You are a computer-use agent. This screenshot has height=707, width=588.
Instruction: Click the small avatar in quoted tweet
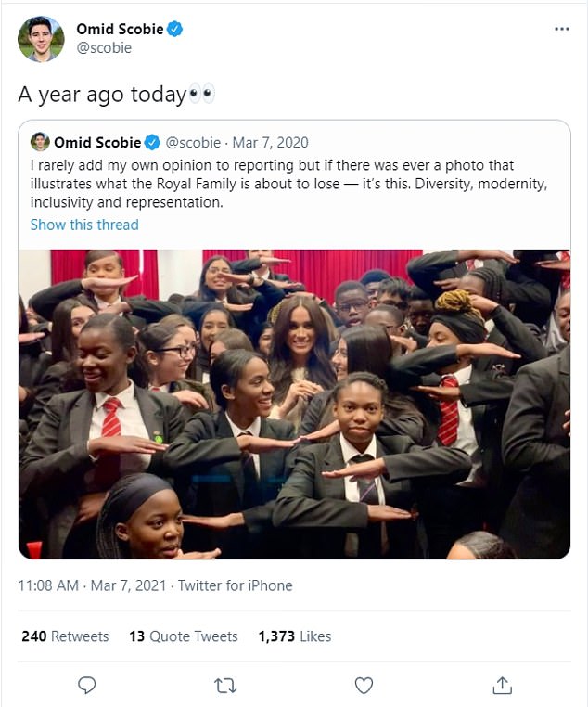click(x=40, y=142)
